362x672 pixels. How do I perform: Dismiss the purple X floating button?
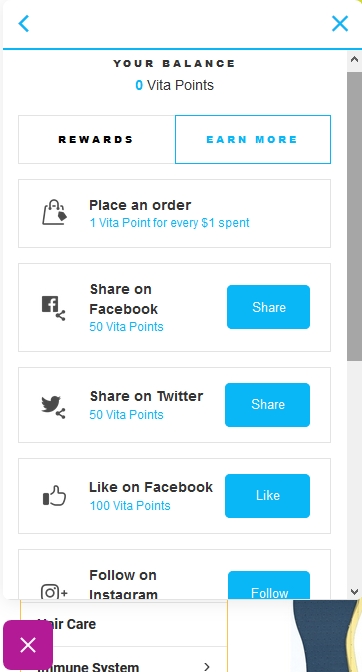[28, 645]
